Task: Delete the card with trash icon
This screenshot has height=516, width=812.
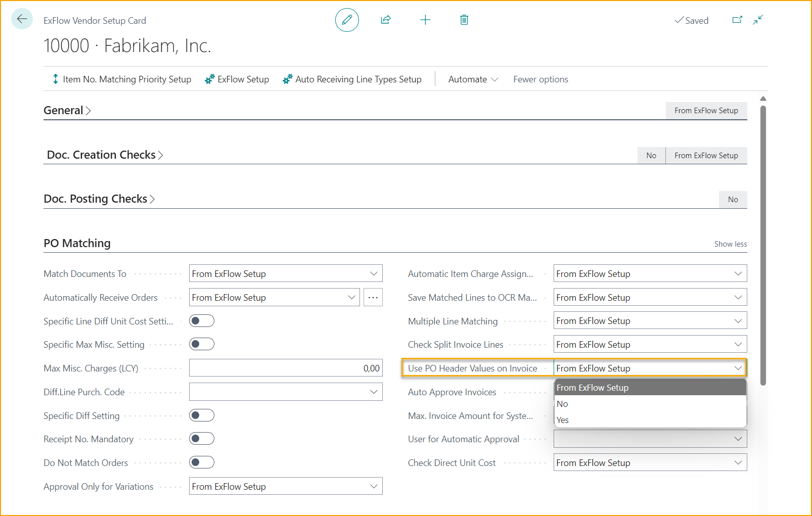Action: pos(464,20)
